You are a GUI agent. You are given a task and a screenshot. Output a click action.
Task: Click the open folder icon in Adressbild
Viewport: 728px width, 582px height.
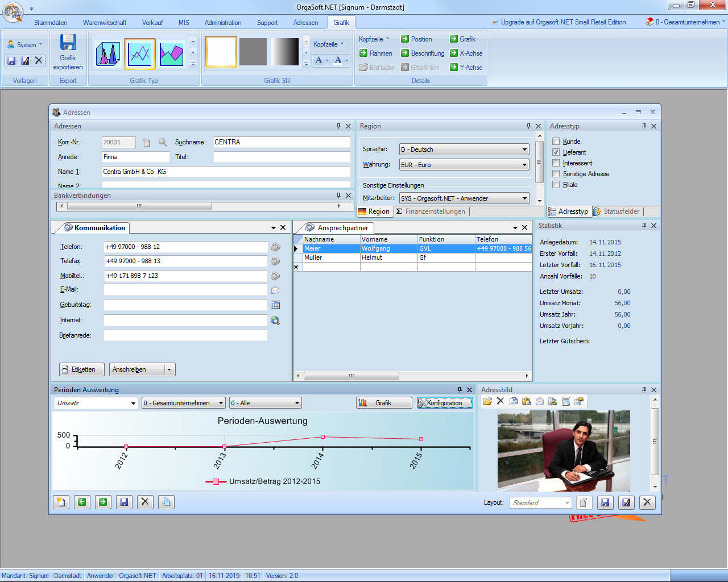tap(487, 401)
